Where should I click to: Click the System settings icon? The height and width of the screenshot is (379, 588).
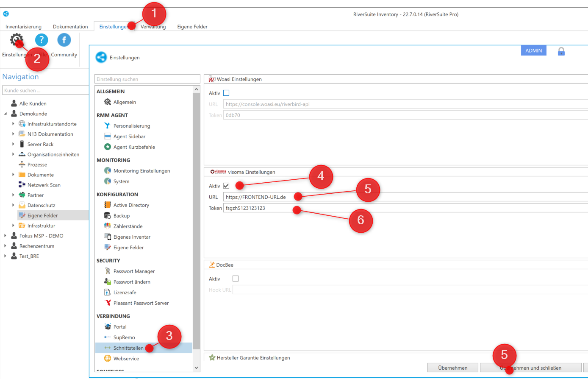[108, 181]
